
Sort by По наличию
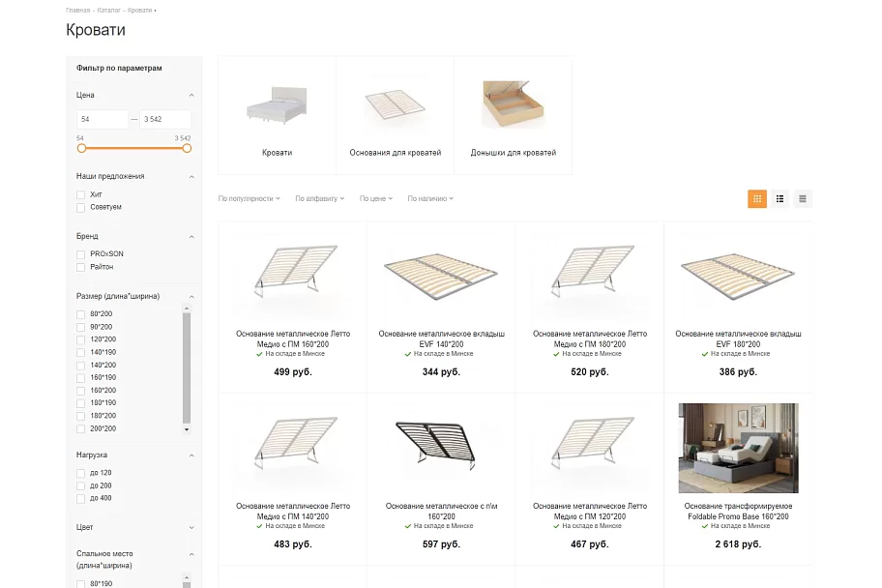coord(430,198)
